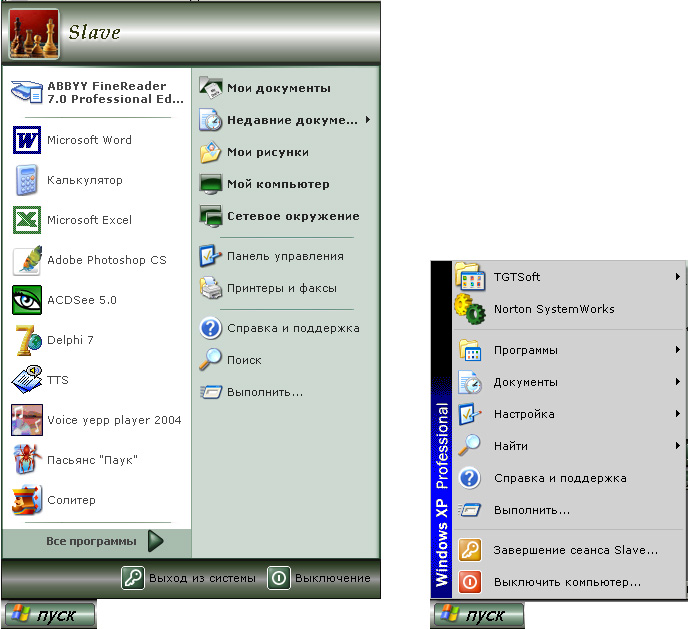Expand Недавние документы submenu arrow

point(368,120)
